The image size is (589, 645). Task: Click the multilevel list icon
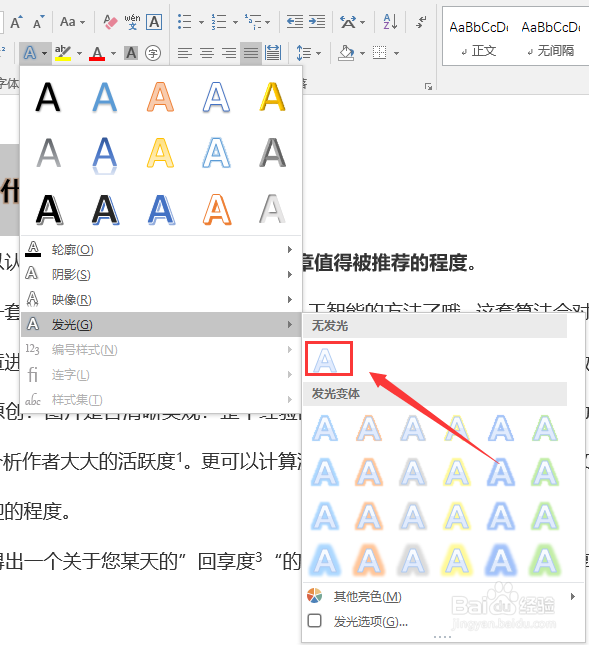click(x=253, y=22)
